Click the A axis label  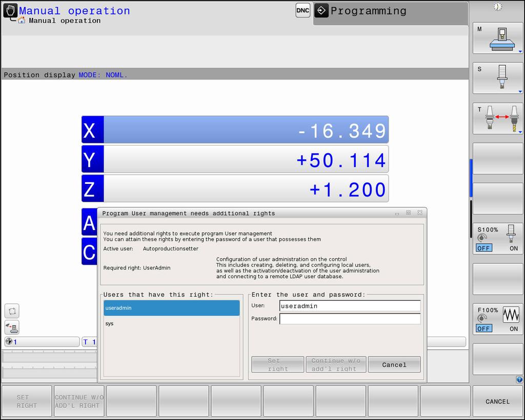[x=89, y=222]
